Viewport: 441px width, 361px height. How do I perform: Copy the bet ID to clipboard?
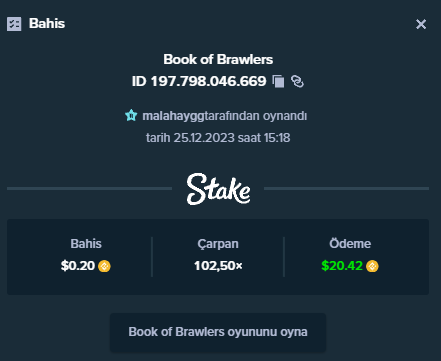click(278, 81)
